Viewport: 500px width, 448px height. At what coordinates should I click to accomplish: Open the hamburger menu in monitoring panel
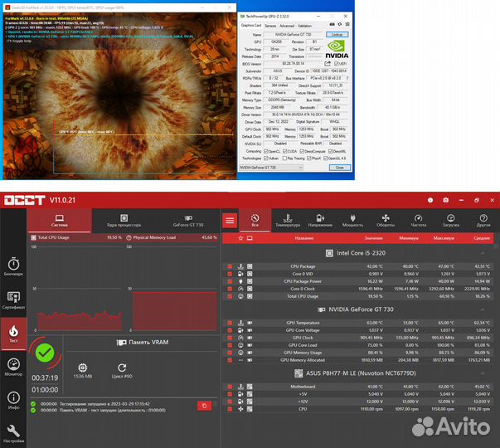230,221
